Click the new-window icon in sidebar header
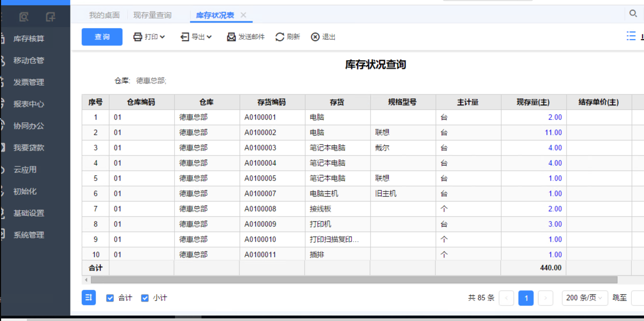This screenshot has width=644, height=321. coord(50,17)
